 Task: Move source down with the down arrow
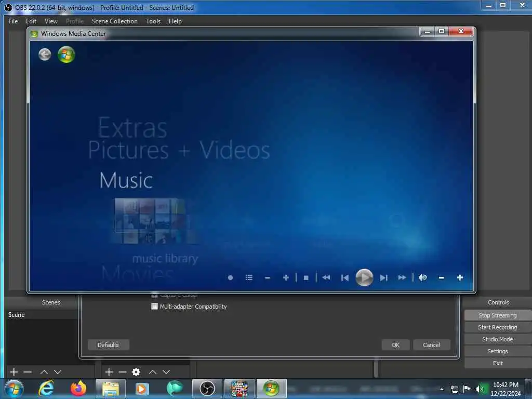tap(166, 372)
